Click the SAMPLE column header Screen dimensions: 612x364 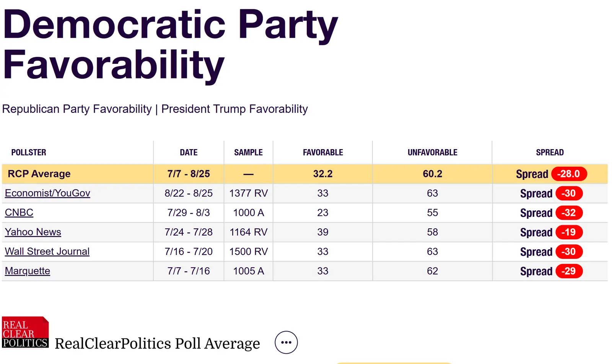point(248,153)
